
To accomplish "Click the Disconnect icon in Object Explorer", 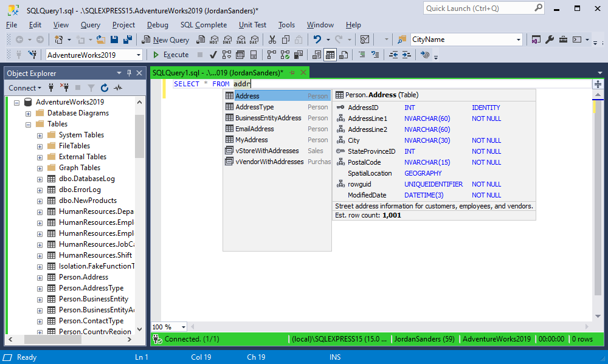I will pyautogui.click(x=64, y=88).
